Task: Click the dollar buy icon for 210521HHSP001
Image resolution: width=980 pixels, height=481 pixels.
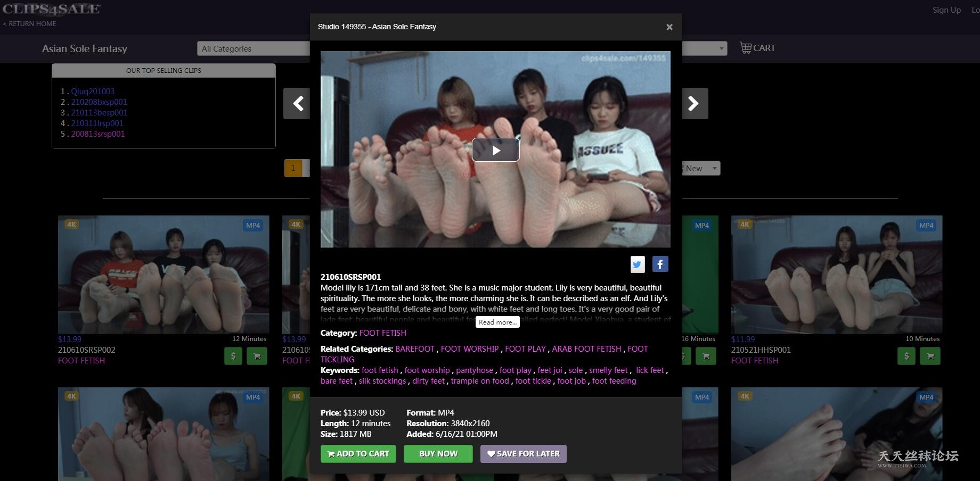Action: 907,356
